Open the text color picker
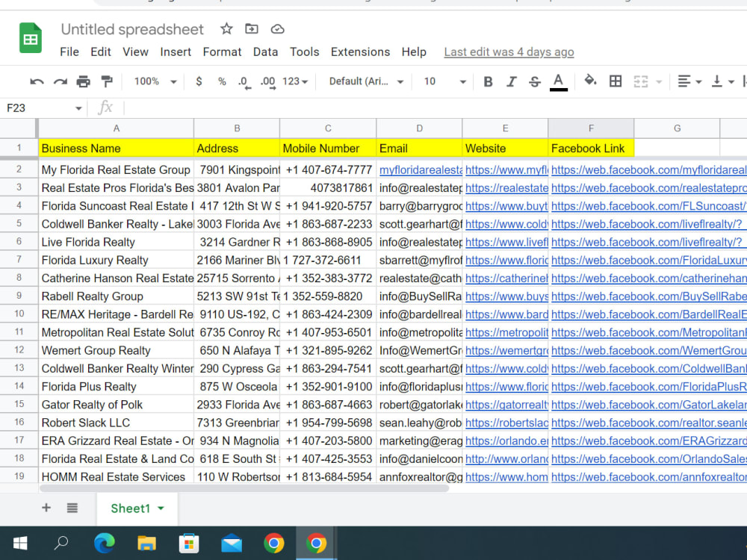The width and height of the screenshot is (747, 560). pyautogui.click(x=558, y=82)
